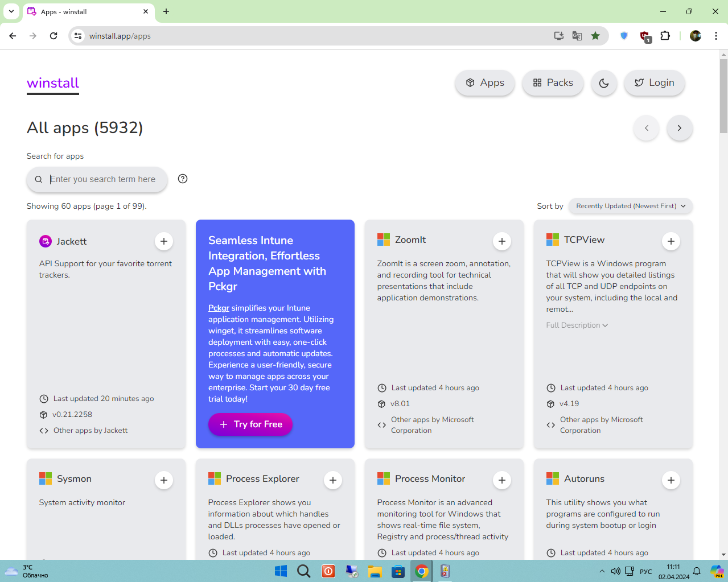Screen dimensions: 728x582
Task: Click the Try for Free button
Action: (250, 424)
